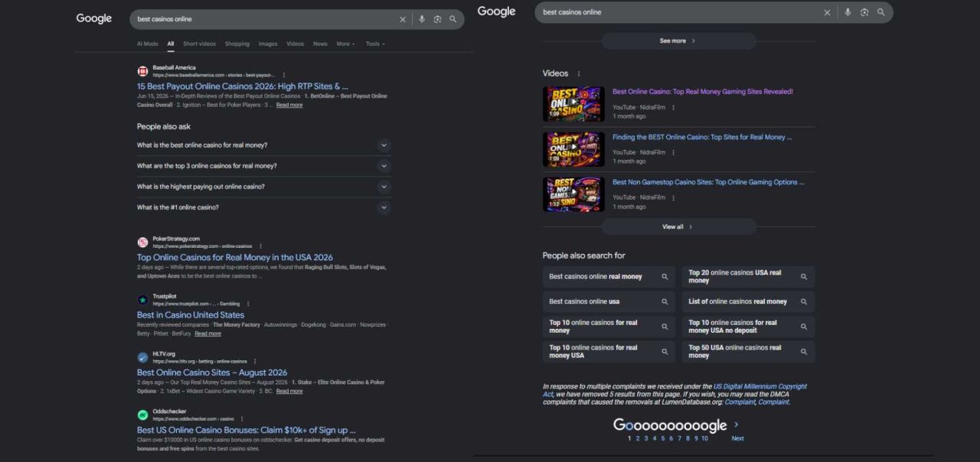The width and height of the screenshot is (980, 462).
Task: Click inside the left window search field
Action: click(264, 19)
